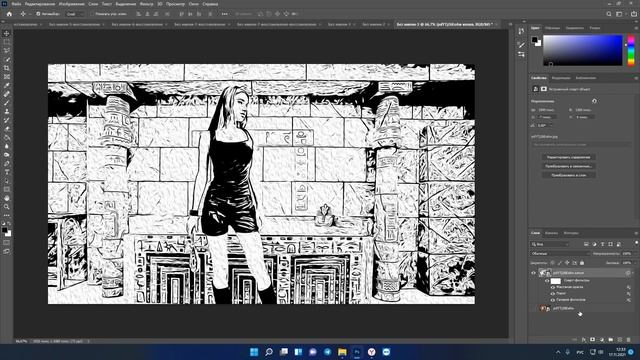Toggle visibility of first smart filter

[553, 287]
